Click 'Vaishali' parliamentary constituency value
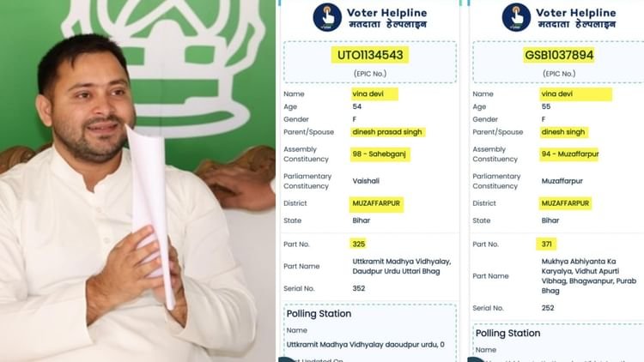This screenshot has height=362, width=644. point(366,181)
